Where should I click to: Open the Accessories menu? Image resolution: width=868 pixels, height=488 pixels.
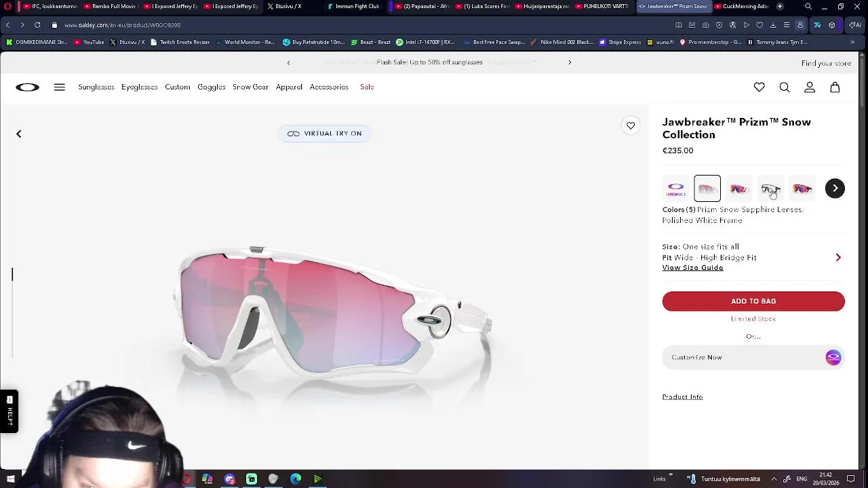(329, 87)
